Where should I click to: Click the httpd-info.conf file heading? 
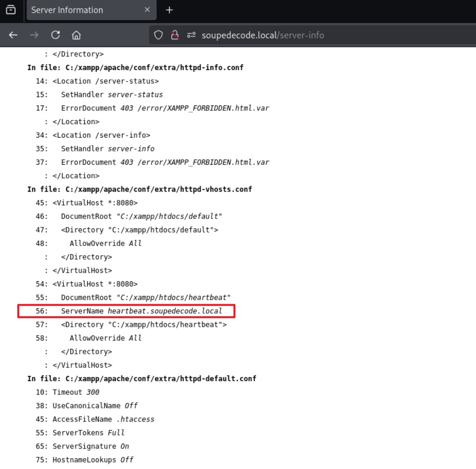(x=135, y=68)
